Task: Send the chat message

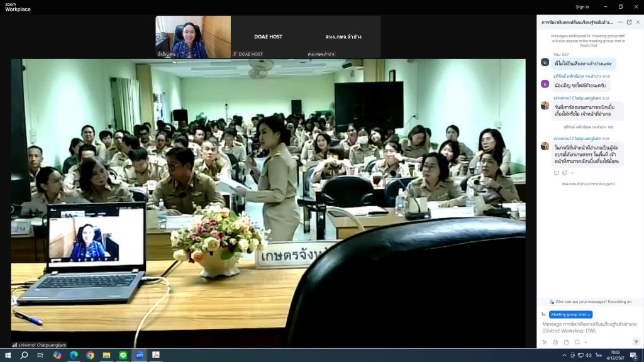Action: tap(636, 342)
